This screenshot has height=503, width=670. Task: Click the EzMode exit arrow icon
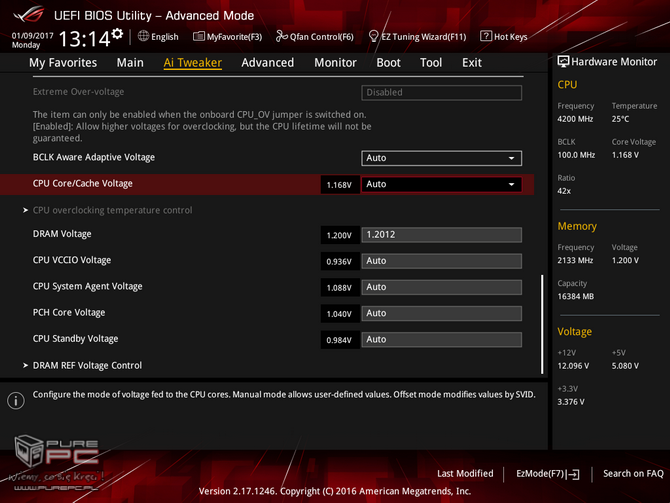tap(573, 474)
